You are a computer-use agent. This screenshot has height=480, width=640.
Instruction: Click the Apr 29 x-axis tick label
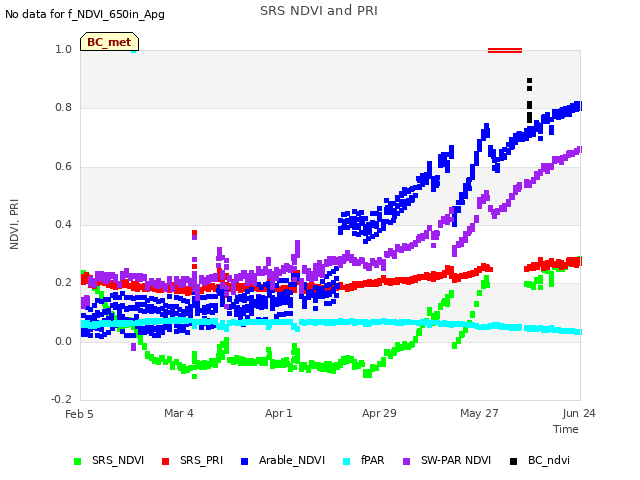(x=379, y=413)
